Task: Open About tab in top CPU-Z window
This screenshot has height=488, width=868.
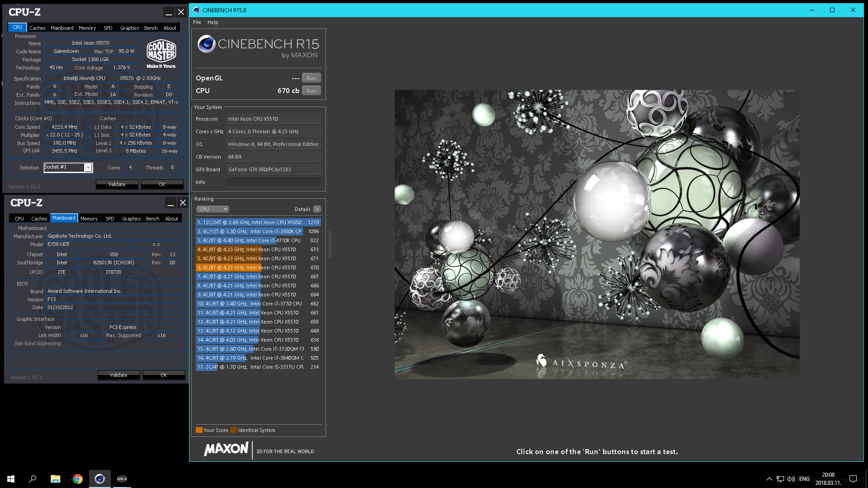Action: pyautogui.click(x=170, y=28)
